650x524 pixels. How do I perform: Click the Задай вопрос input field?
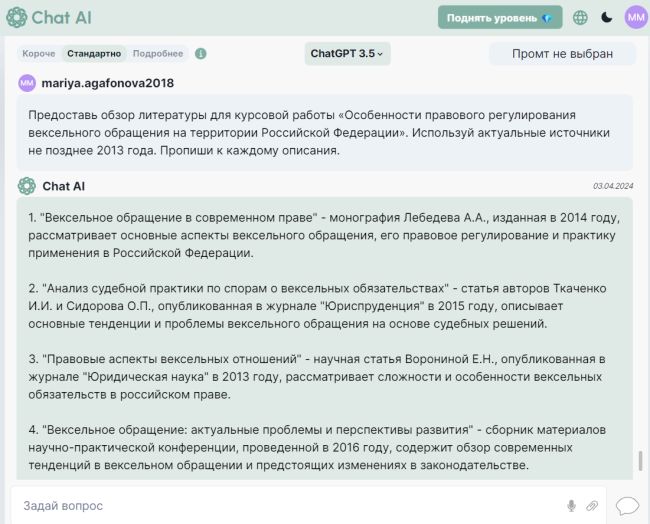(x=280, y=506)
